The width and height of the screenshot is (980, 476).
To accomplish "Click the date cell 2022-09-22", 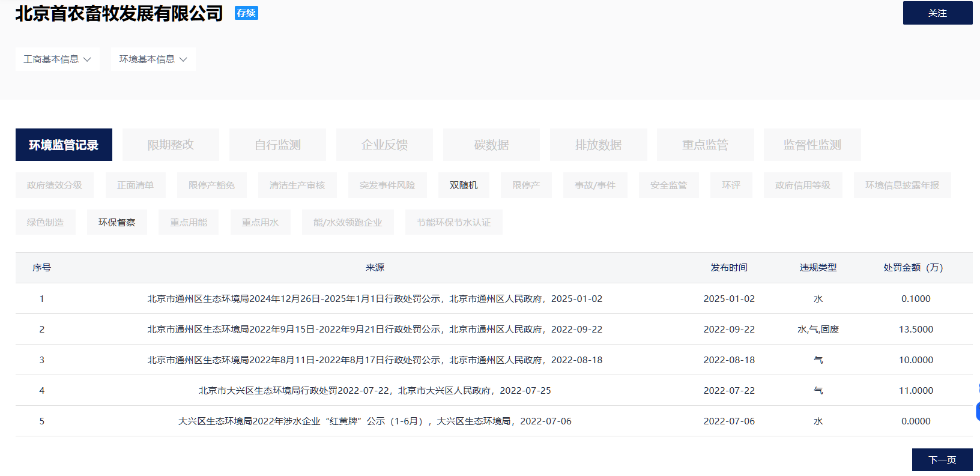I will (x=729, y=330).
